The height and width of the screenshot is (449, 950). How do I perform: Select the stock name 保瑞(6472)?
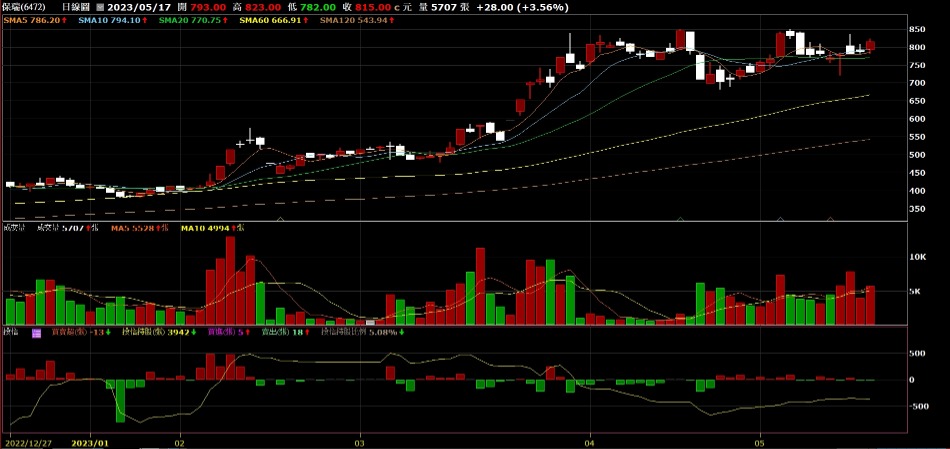[25, 7]
